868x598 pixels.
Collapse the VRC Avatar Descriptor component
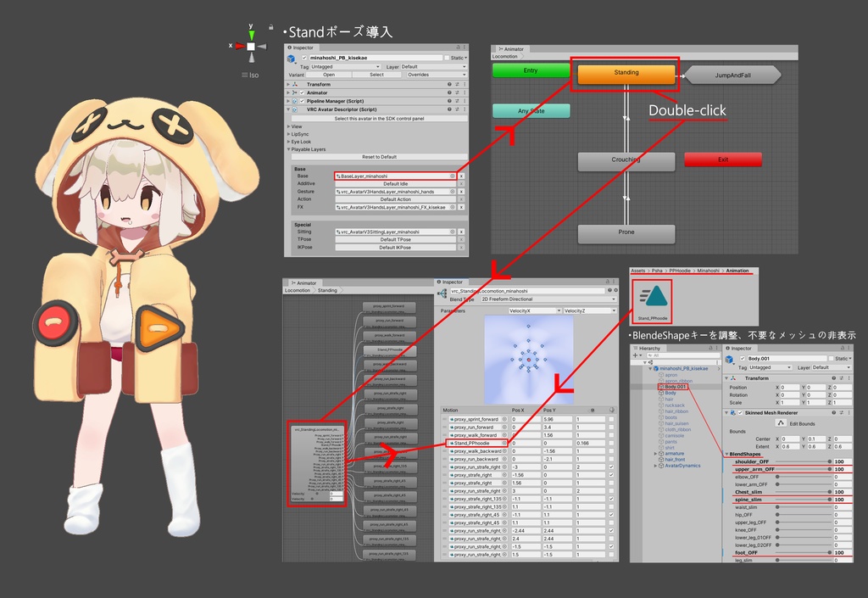pyautogui.click(x=288, y=109)
